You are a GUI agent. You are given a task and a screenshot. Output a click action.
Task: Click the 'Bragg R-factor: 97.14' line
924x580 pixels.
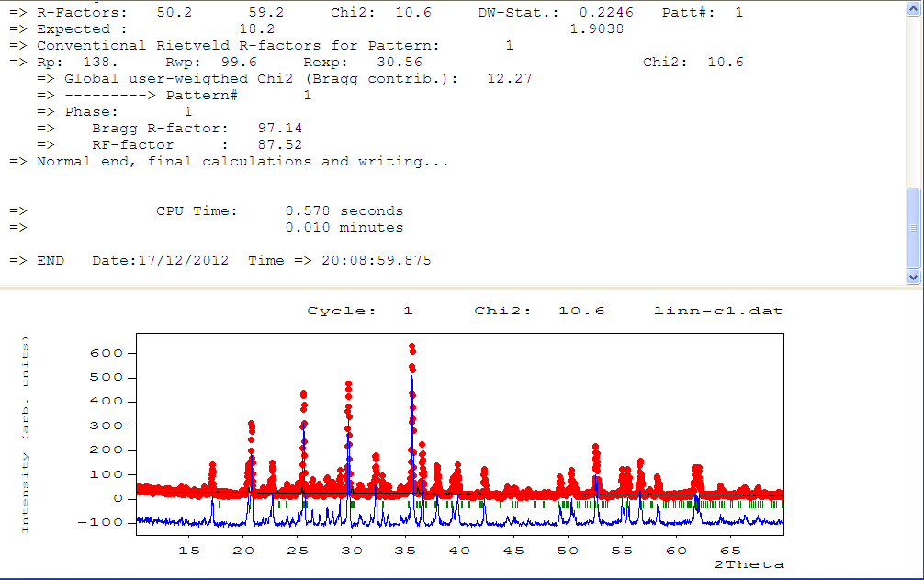(170, 129)
